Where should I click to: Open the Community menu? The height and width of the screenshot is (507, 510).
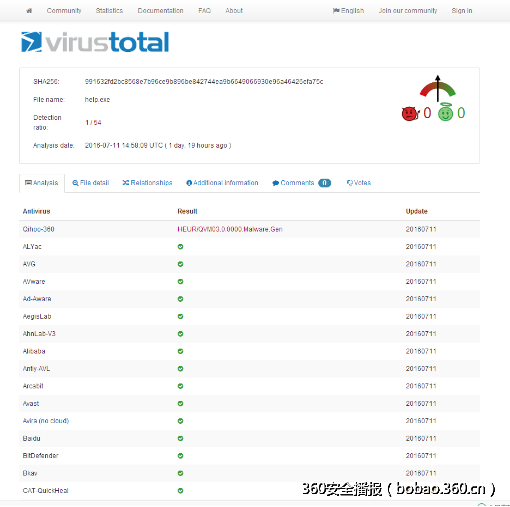pyautogui.click(x=64, y=11)
